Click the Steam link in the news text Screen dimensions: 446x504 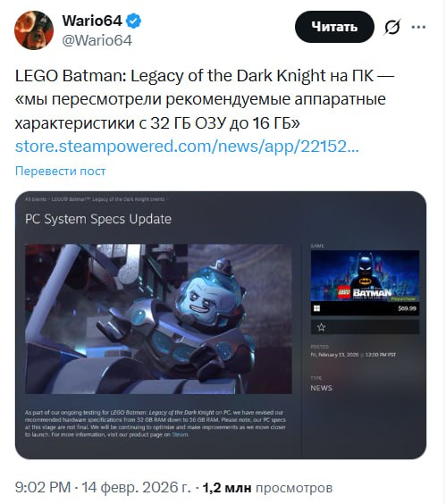click(180, 434)
